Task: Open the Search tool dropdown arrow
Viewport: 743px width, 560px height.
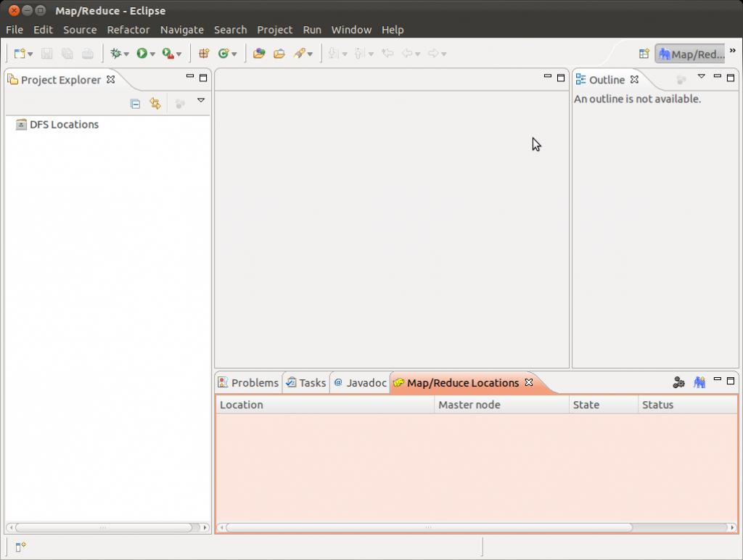Action: point(310,54)
